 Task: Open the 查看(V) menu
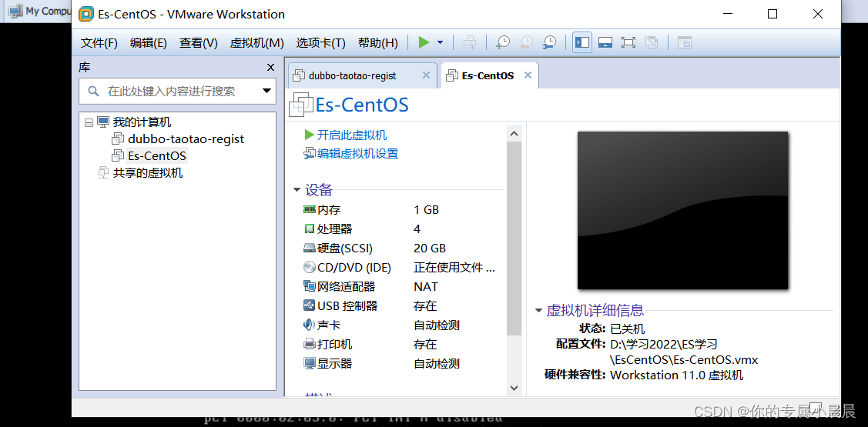198,43
